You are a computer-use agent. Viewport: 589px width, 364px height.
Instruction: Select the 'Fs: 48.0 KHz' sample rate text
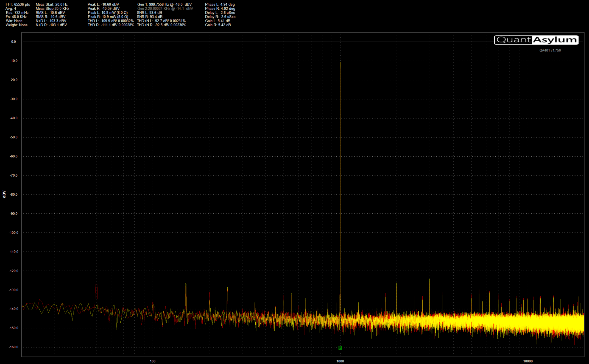(16, 17)
